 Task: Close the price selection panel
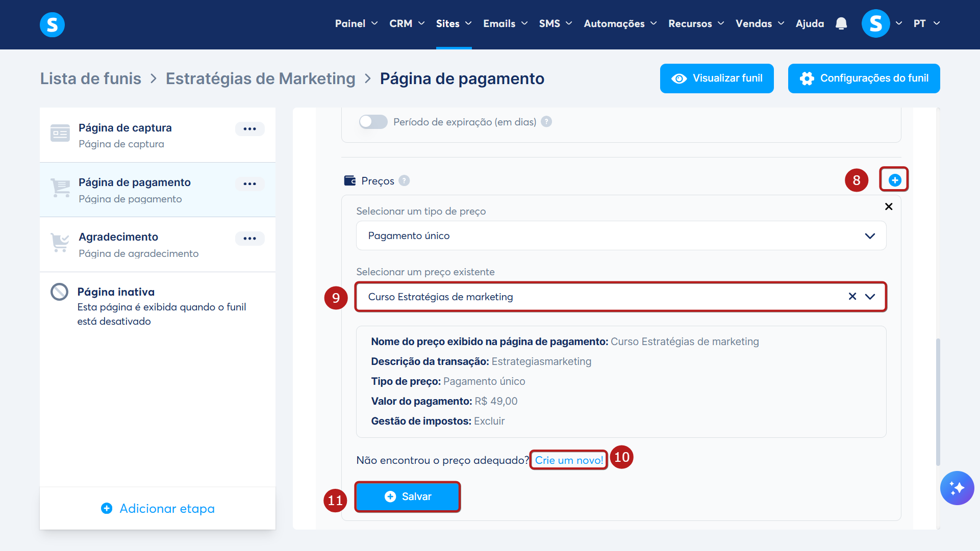pos(888,206)
